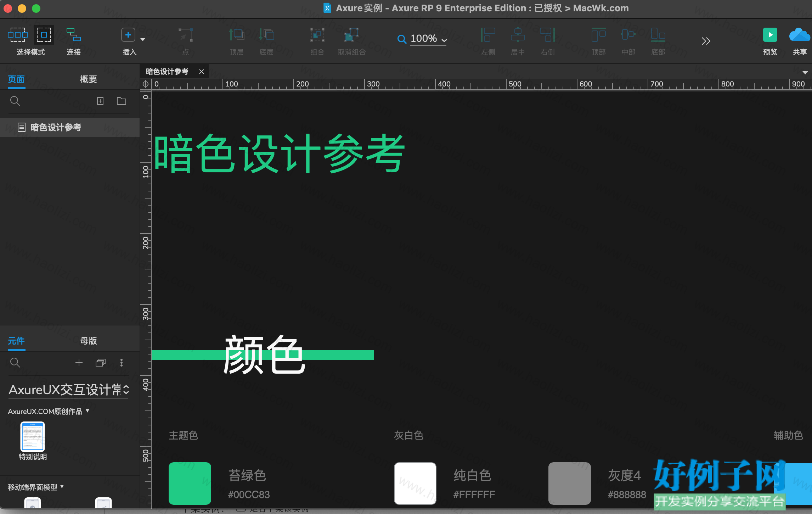
Task: Click the 苔绿色 green color swatch
Action: 190,484
